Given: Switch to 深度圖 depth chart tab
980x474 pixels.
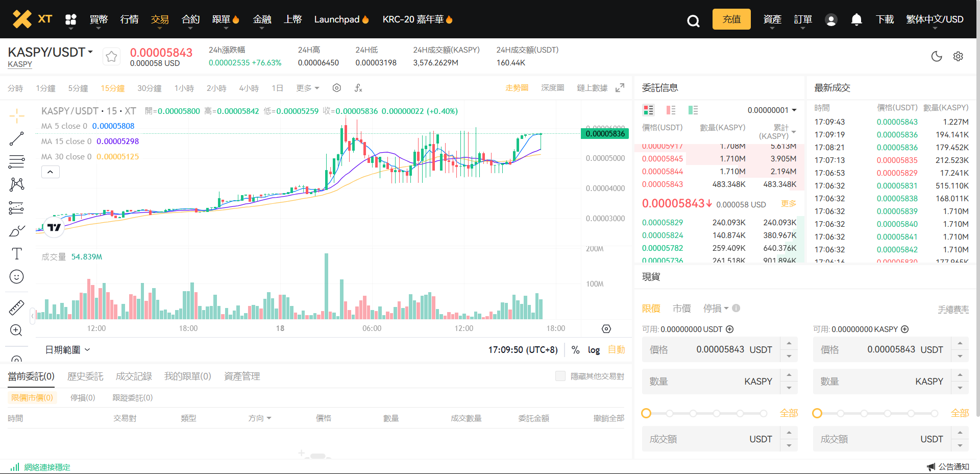Looking at the screenshot, I should tap(552, 88).
